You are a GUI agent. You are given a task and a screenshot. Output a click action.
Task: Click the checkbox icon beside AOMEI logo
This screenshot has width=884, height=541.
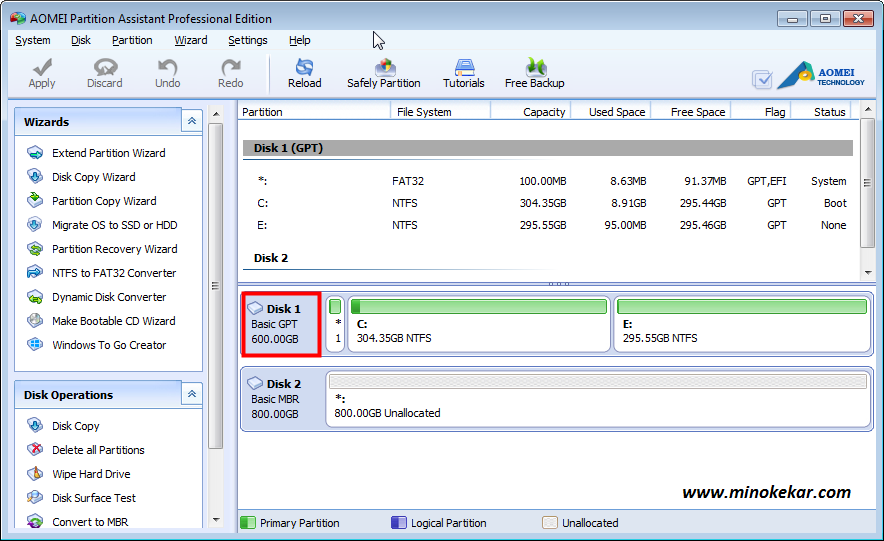(x=762, y=79)
